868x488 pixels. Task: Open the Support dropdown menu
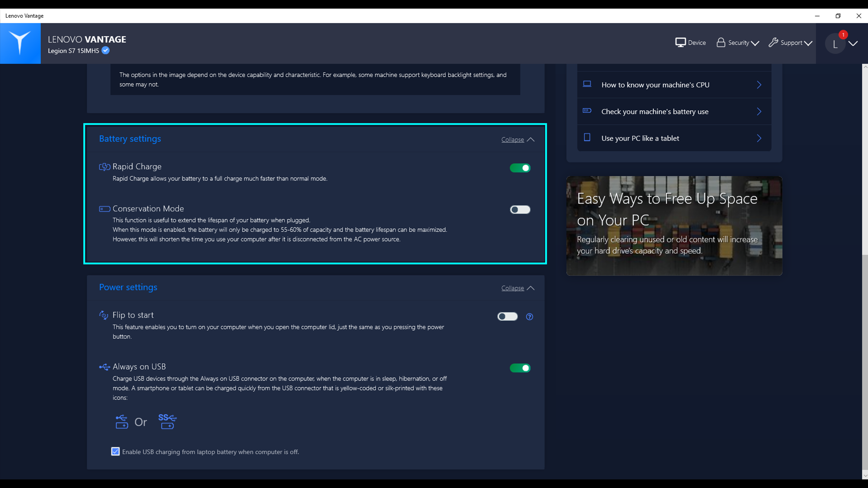tap(790, 43)
